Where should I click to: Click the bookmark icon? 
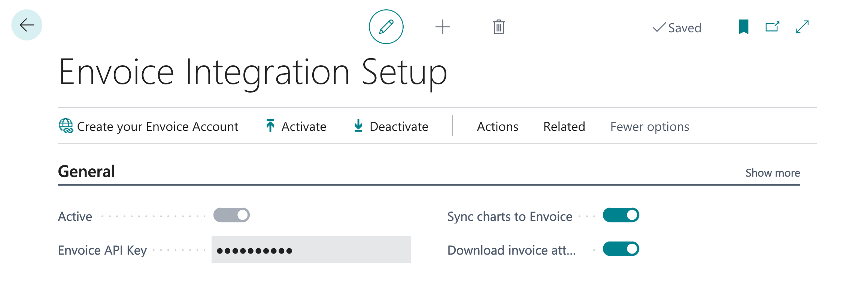click(744, 27)
